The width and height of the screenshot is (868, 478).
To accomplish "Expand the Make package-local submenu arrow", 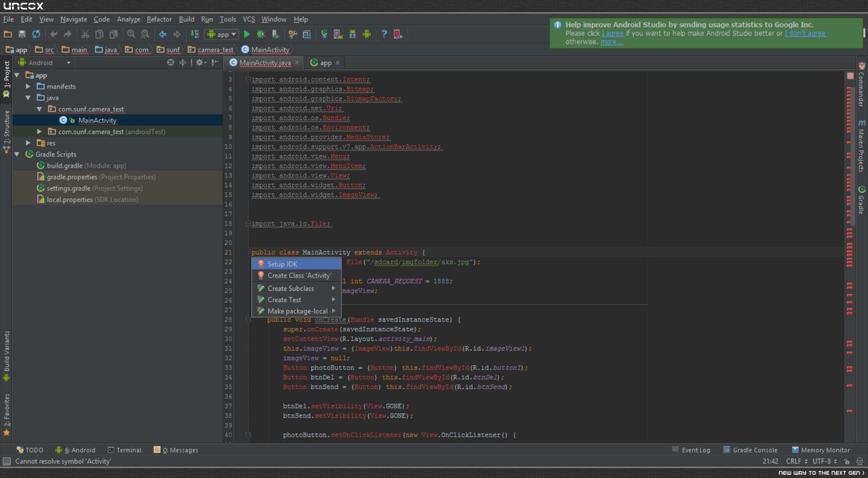I will pos(334,311).
